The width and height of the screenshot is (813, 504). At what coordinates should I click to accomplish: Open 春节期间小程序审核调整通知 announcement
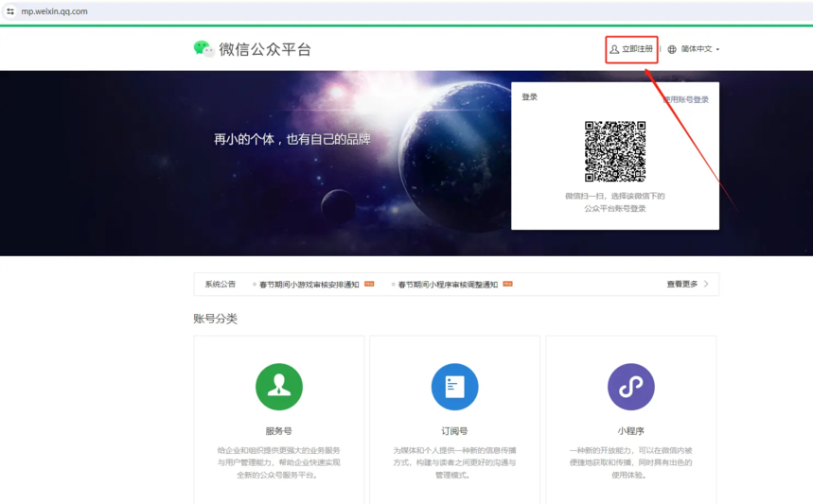[448, 285]
